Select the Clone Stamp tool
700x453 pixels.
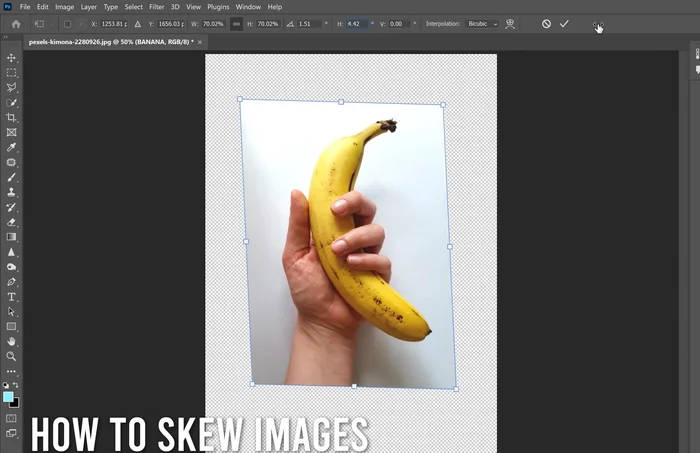pos(12,192)
